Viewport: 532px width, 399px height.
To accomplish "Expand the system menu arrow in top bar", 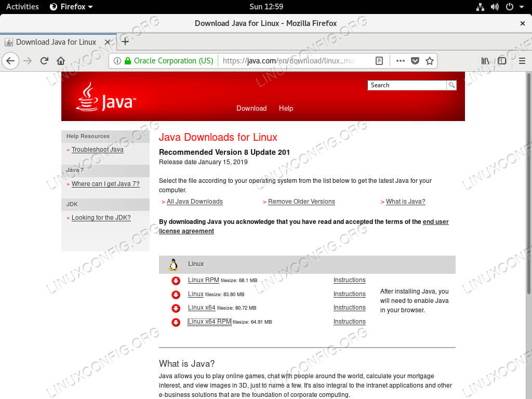I will coord(522,7).
